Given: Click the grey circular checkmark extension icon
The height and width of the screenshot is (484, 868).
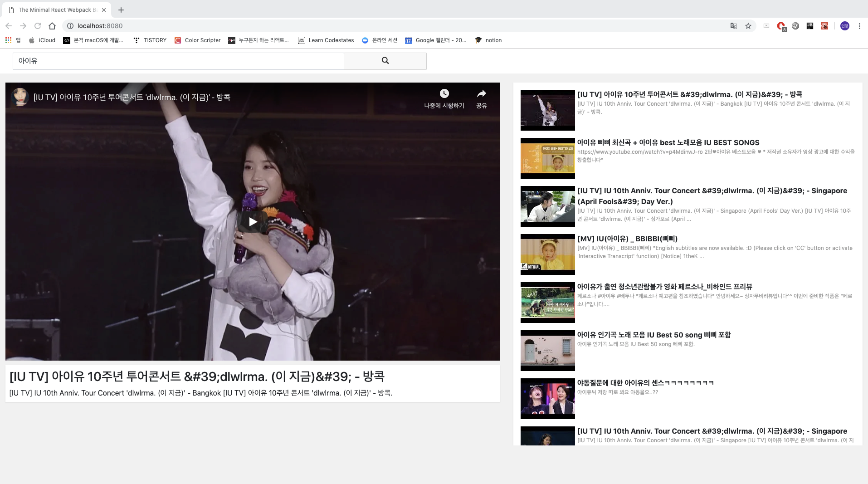Looking at the screenshot, I should (795, 26).
